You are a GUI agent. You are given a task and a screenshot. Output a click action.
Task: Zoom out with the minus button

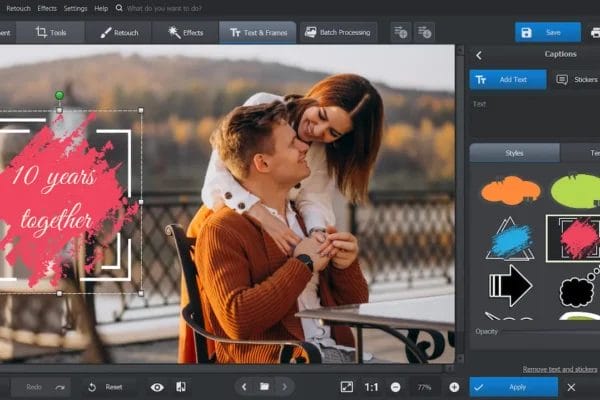(396, 387)
